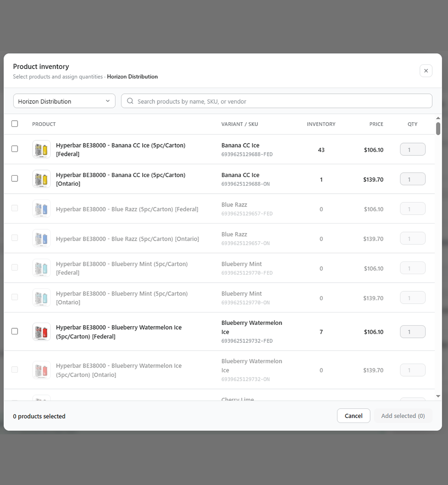Click Blueberry Mint Ontario disabled checkbox
The height and width of the screenshot is (485, 448).
(15, 297)
